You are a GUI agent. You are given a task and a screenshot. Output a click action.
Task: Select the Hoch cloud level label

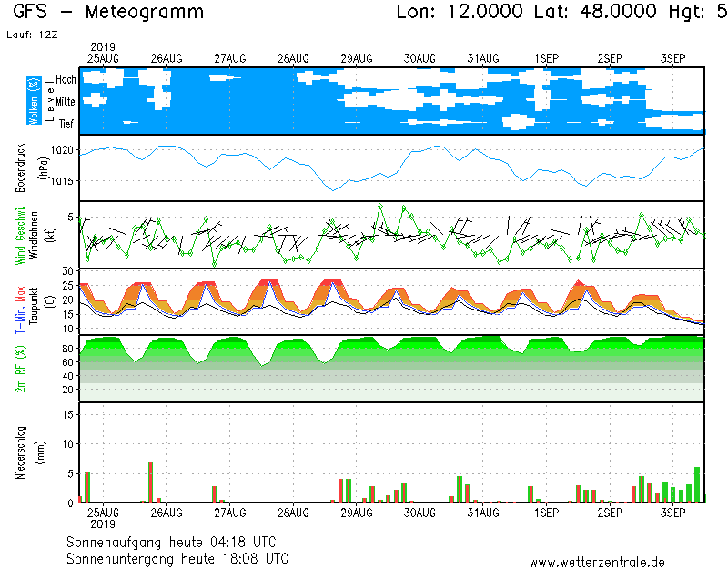pos(66,80)
